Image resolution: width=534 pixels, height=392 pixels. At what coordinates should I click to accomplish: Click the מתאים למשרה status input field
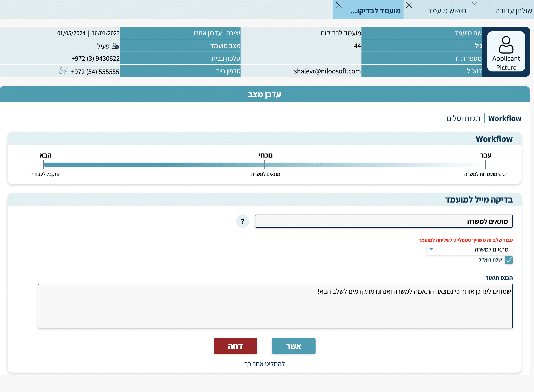pyautogui.click(x=384, y=221)
